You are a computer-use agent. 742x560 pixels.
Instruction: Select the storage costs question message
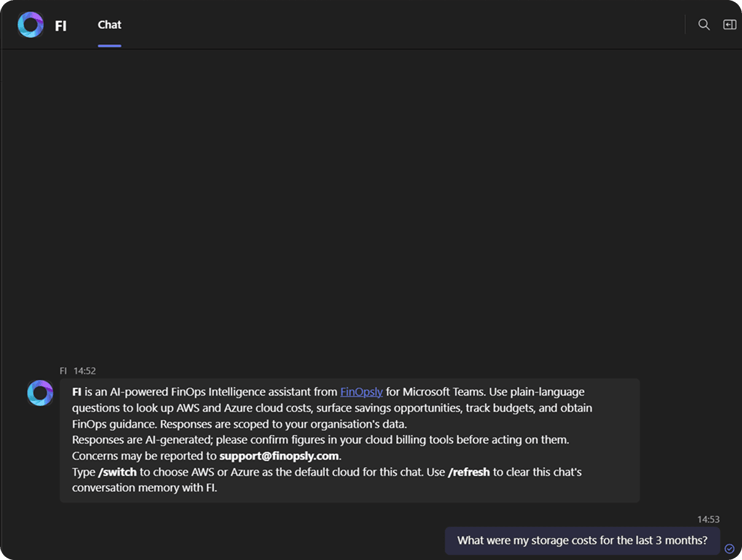click(582, 540)
